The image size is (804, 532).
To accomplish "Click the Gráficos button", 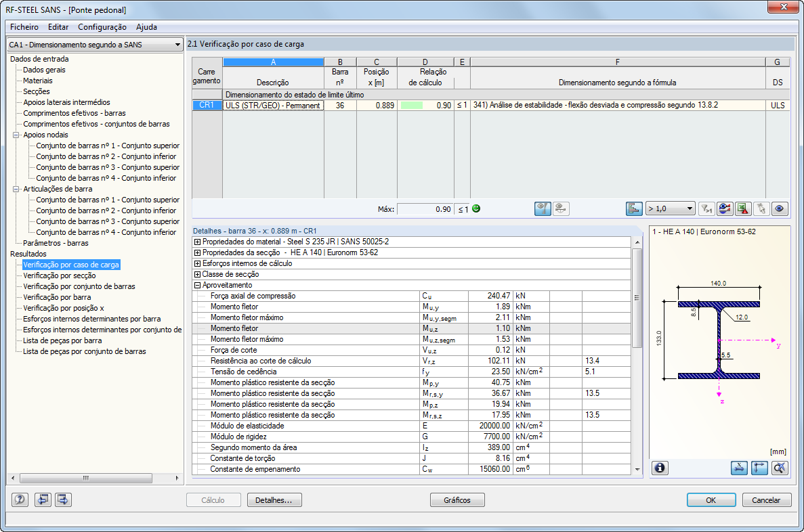I will click(457, 500).
